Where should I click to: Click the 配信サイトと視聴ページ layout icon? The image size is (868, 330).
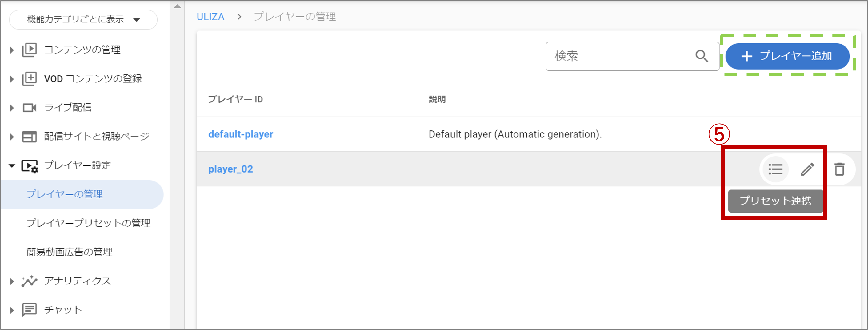[30, 137]
